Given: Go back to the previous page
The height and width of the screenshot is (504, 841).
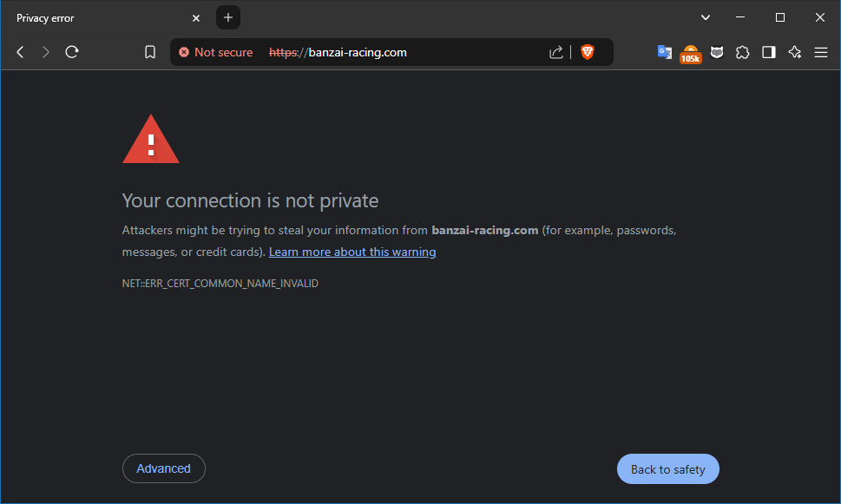Looking at the screenshot, I should 21,52.
